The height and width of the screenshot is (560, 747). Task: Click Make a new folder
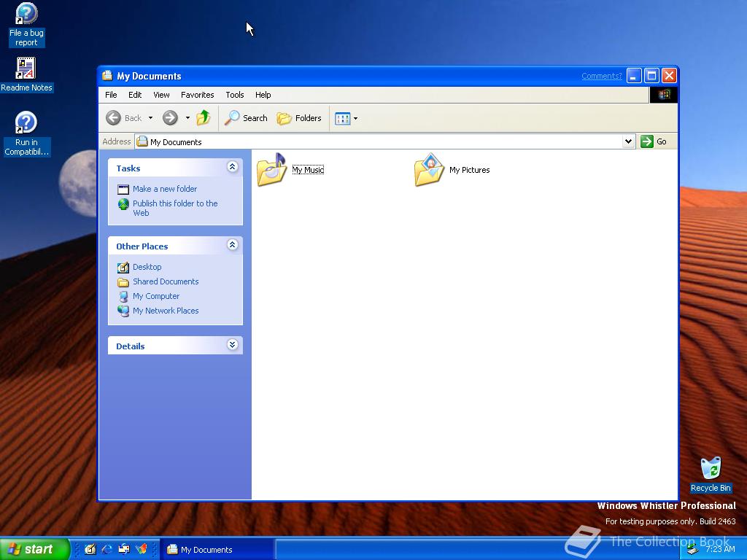pos(165,189)
